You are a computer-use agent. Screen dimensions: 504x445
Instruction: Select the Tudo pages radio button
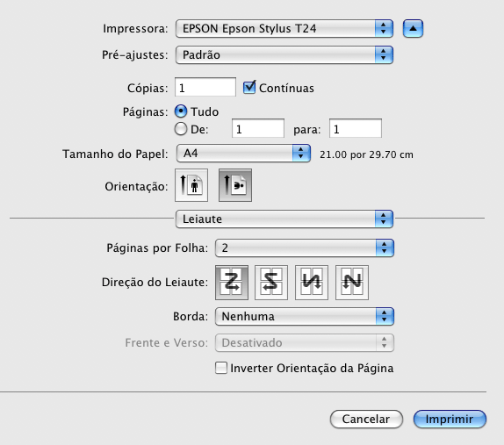181,111
